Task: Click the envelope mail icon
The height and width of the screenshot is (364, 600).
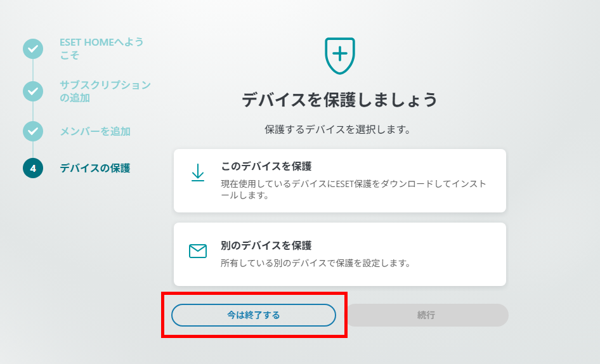Action: click(x=198, y=251)
